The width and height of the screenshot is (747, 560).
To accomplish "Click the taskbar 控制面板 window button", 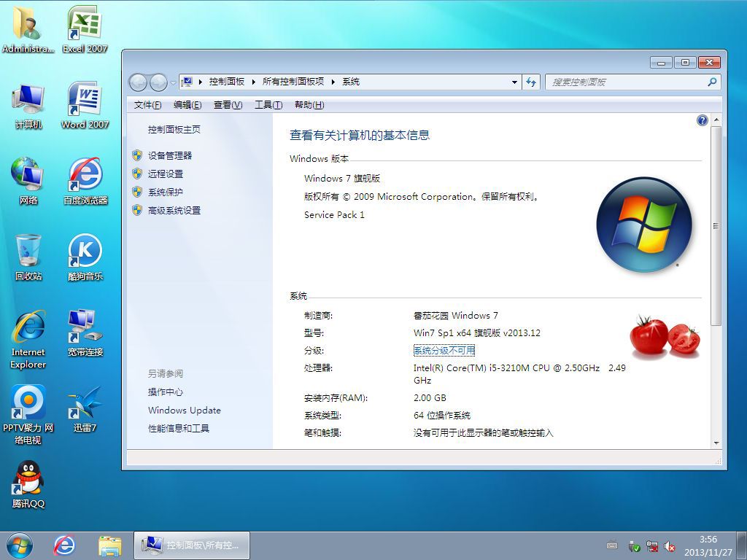I will (192, 545).
